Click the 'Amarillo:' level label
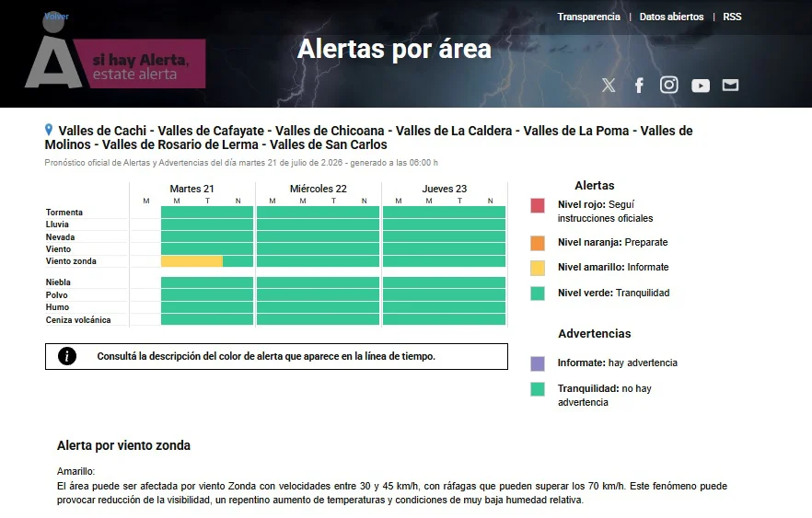The height and width of the screenshot is (518, 812). (x=75, y=471)
